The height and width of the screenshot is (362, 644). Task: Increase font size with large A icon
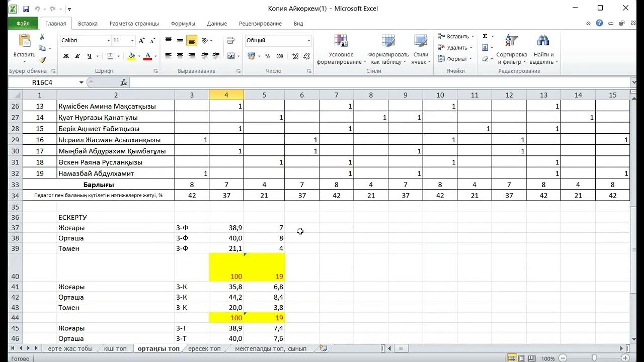[x=141, y=40]
